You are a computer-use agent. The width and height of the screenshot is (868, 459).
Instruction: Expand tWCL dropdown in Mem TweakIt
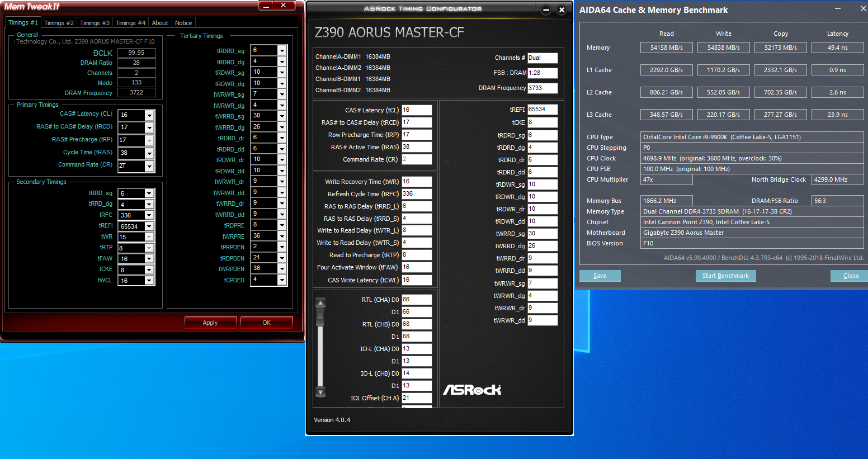[149, 281]
